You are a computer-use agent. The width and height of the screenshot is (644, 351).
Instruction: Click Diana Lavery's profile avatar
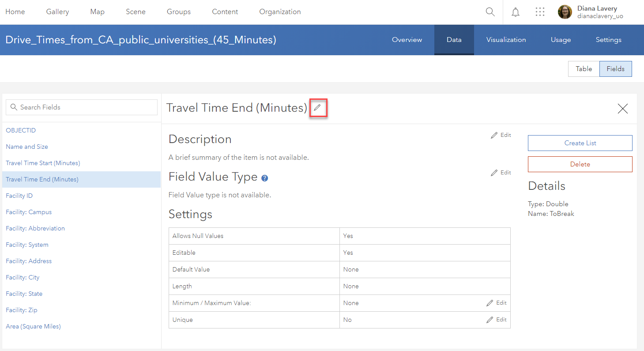(565, 12)
